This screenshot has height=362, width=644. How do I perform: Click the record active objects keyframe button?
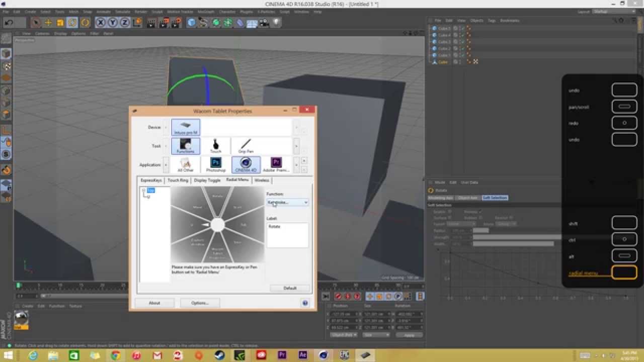[338, 296]
